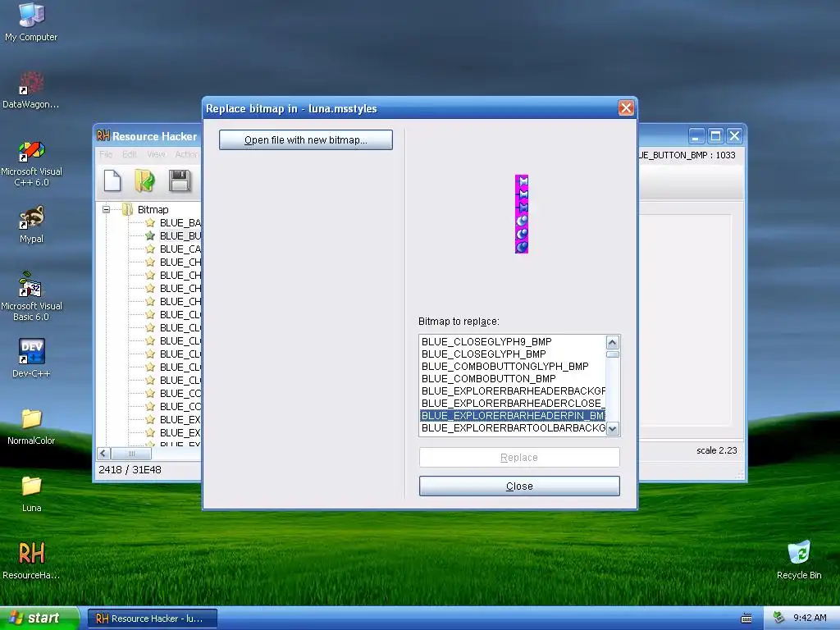The width and height of the screenshot is (840, 630).
Task: Select the BLUE_BU tree item
Action: [x=180, y=235]
